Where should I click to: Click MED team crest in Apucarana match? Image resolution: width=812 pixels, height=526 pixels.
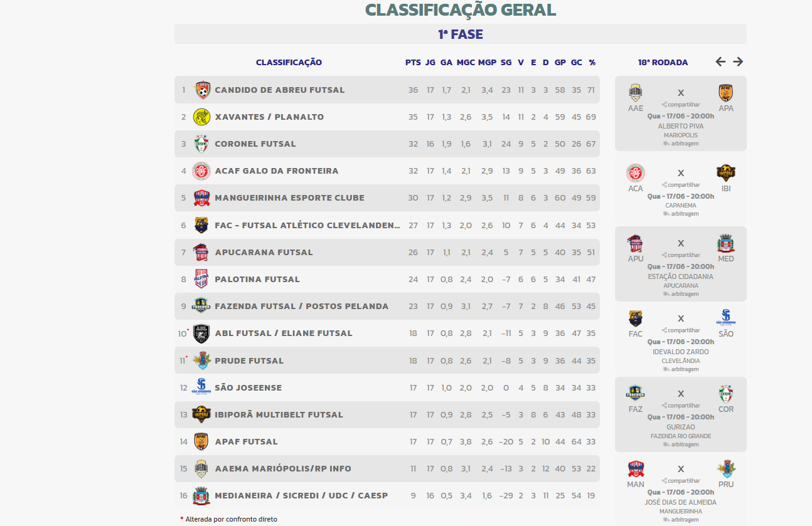(x=726, y=243)
